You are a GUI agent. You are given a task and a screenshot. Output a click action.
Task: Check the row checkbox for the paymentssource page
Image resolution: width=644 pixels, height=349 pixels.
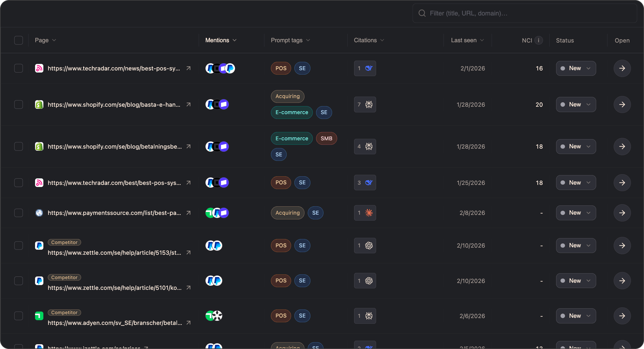tap(18, 213)
